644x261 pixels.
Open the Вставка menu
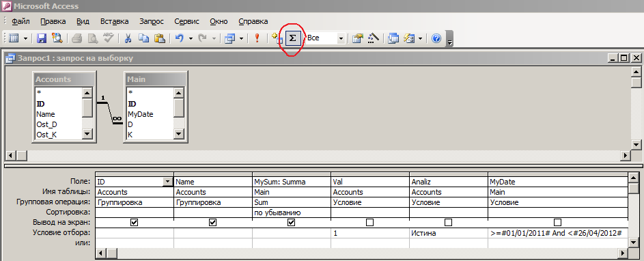(x=114, y=21)
